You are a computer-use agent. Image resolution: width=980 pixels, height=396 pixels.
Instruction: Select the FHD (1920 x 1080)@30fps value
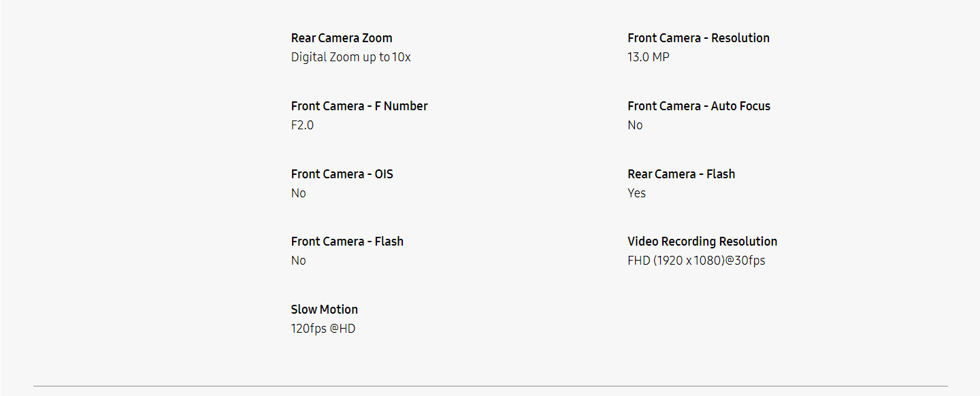(696, 261)
